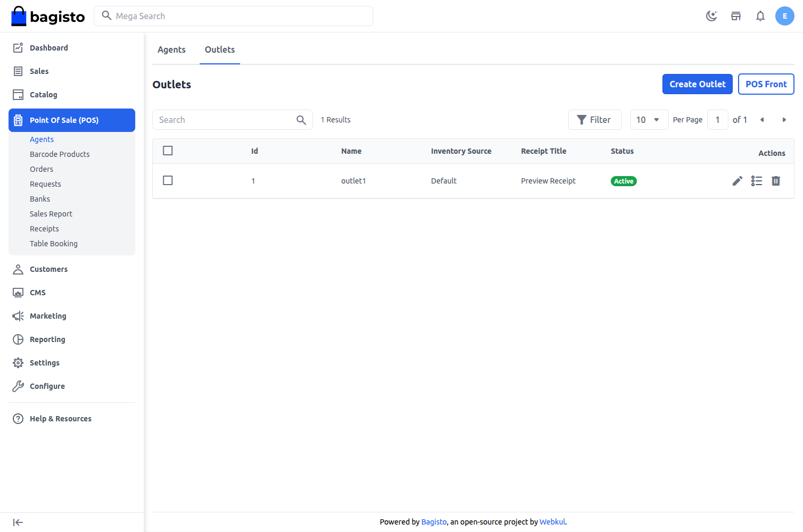
Task: Click the Marketing megaphone icon
Action: (x=18, y=316)
